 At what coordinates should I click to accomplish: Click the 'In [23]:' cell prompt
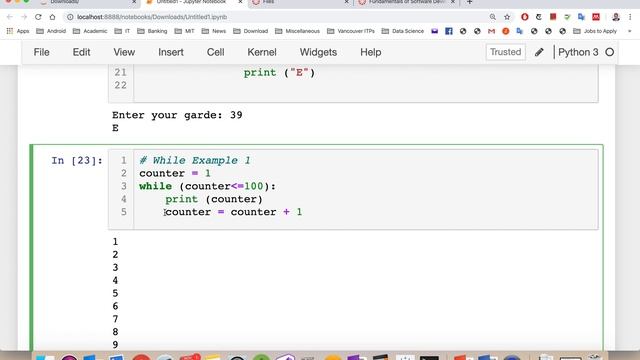click(77, 160)
